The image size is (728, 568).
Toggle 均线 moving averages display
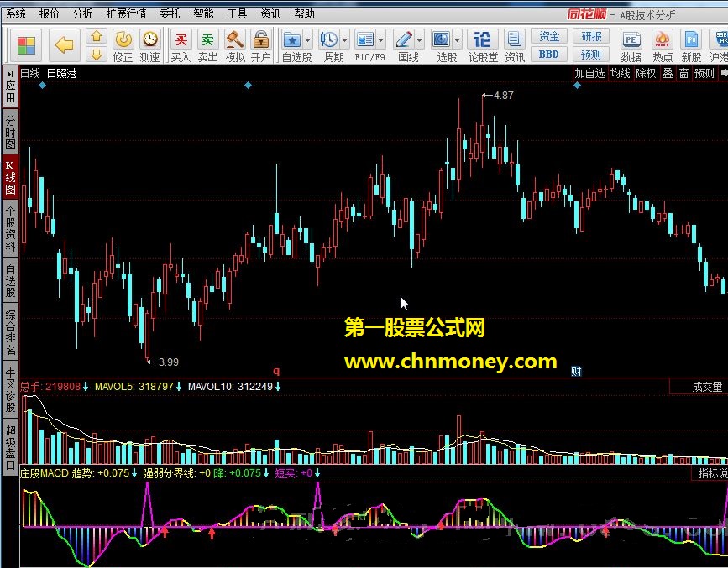pos(620,73)
